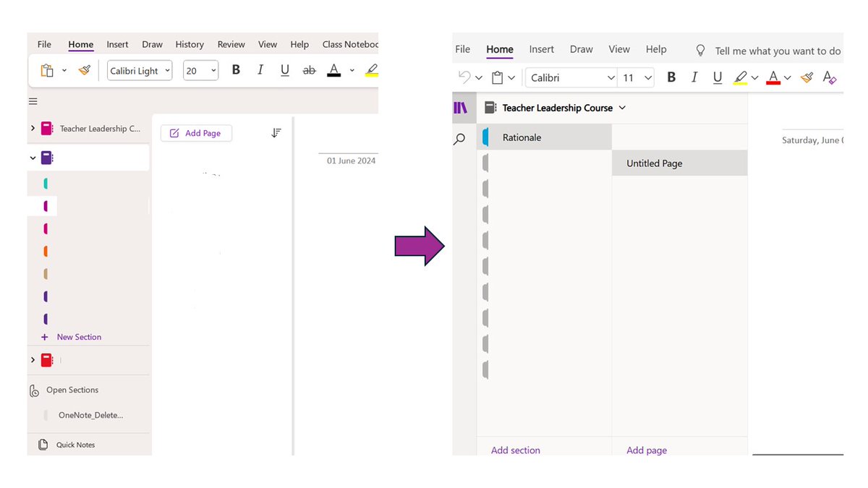868x488 pixels.
Task: Open the teal section tab in left window
Action: 46,184
